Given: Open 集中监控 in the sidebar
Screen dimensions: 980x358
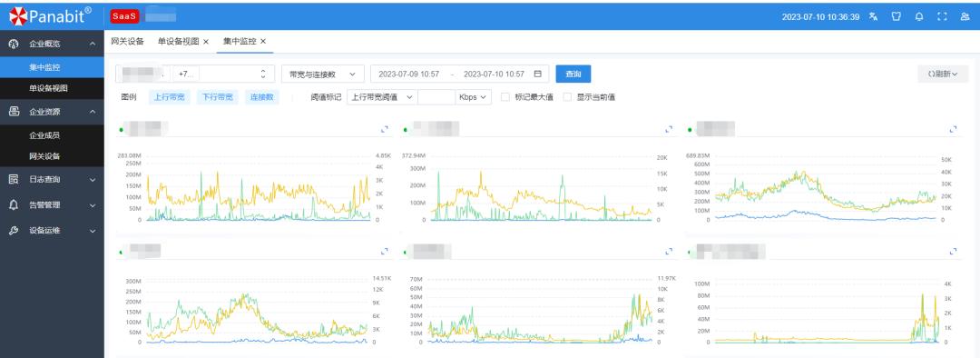Looking at the screenshot, I should (52, 67).
